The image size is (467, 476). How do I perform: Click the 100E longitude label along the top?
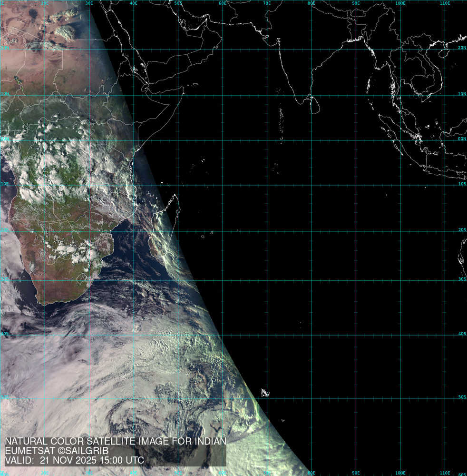tap(400, 3)
